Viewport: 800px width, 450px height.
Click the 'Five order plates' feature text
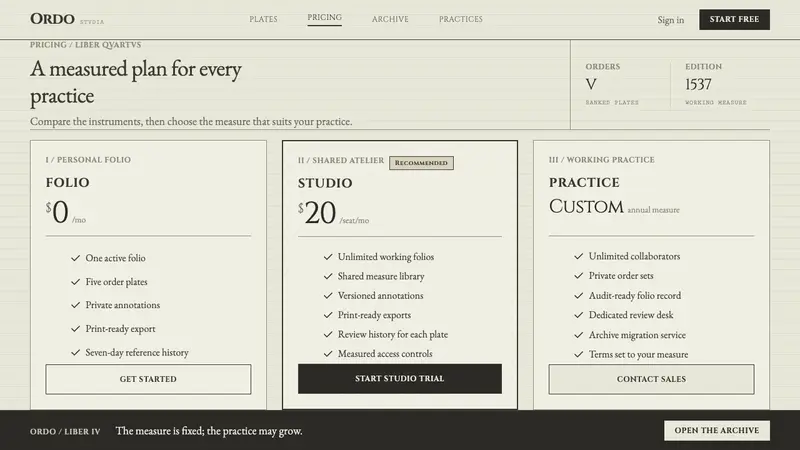pyautogui.click(x=116, y=282)
